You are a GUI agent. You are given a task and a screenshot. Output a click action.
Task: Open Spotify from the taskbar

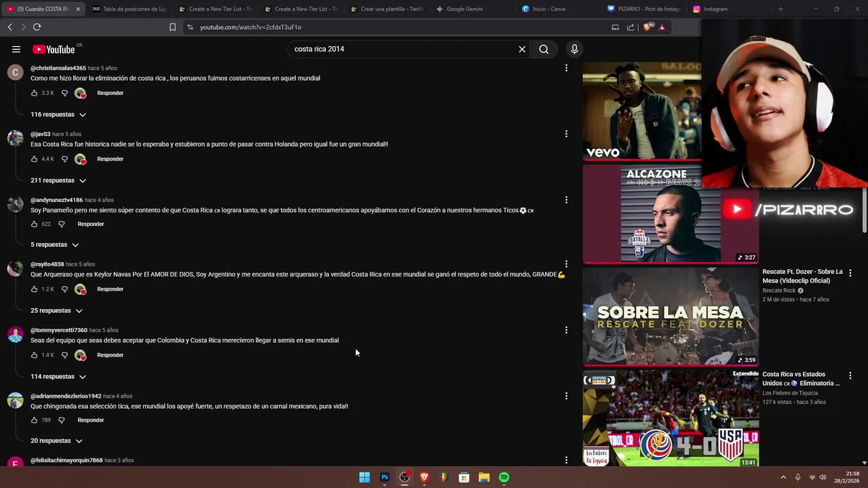(504, 477)
